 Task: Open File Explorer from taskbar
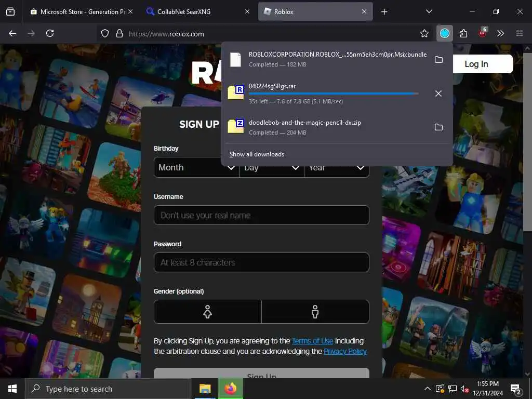205,389
